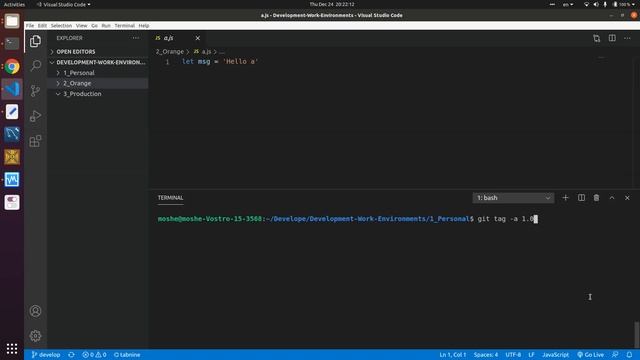
Task: Start Go Live server
Action: [x=591, y=355]
